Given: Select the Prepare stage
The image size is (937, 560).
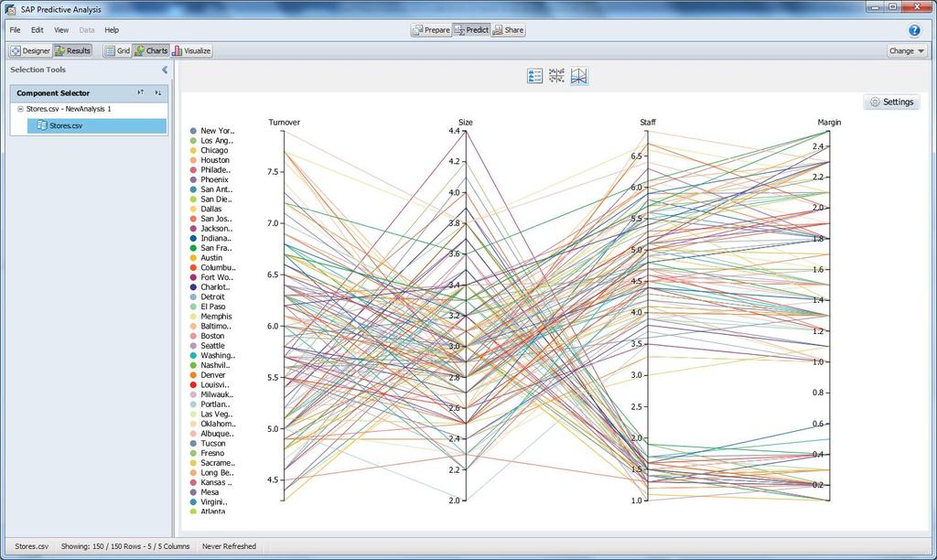Looking at the screenshot, I should point(431,30).
